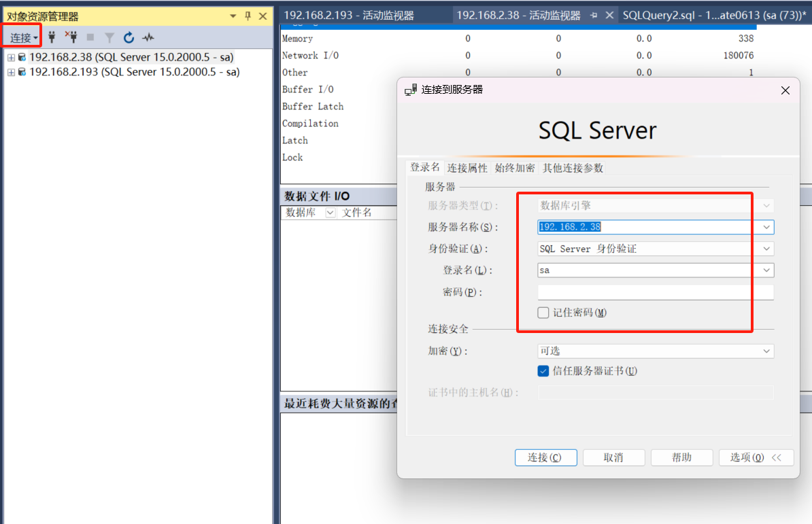Click the 最近耗费大量资源的 section header
812x524 pixels.
[339, 404]
